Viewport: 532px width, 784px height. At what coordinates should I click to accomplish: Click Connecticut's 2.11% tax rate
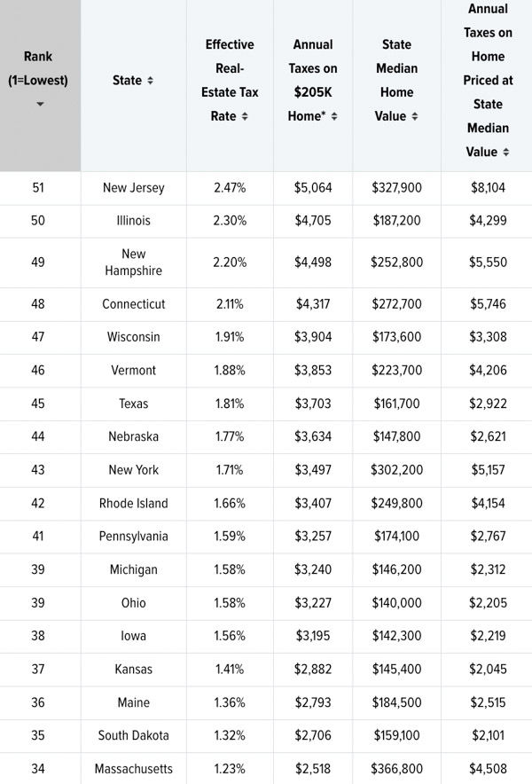point(230,303)
